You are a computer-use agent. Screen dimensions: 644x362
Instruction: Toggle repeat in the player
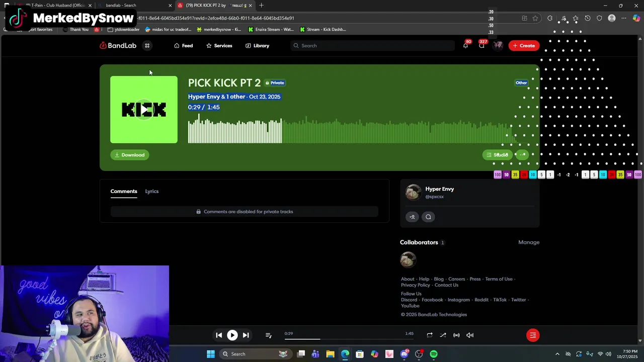(430, 335)
